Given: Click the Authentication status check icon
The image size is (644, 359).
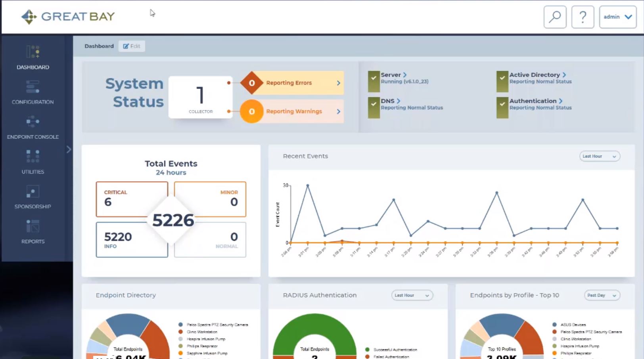Looking at the screenshot, I should tap(502, 107).
